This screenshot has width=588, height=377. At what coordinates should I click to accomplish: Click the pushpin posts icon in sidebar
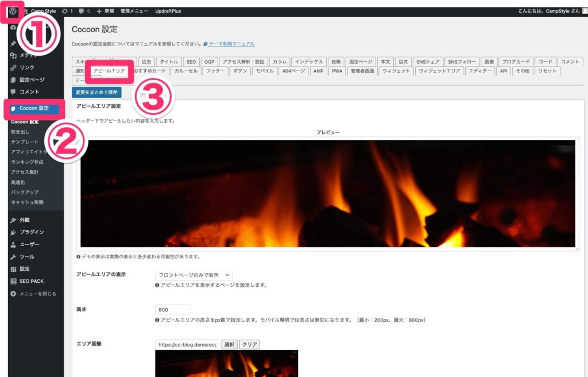(x=14, y=44)
